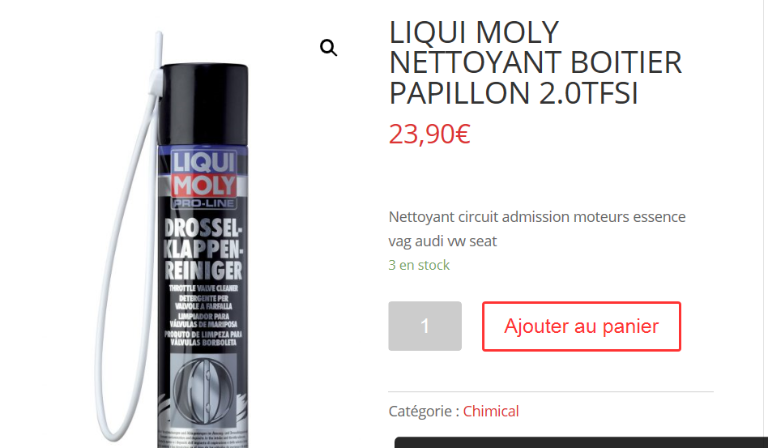Click the PRO-LINE badge on the can
Image resolution: width=768 pixels, height=448 pixels.
pyautogui.click(x=204, y=203)
